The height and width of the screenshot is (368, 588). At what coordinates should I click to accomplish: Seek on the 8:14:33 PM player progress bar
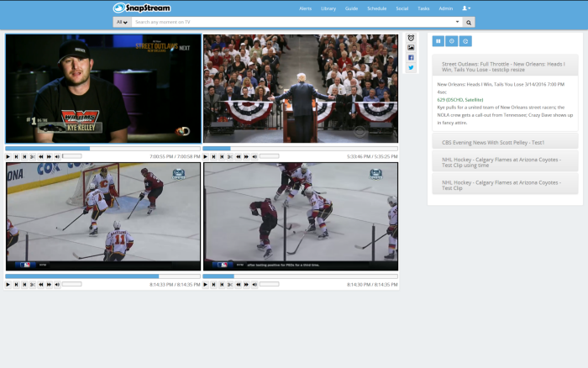[x=102, y=276]
